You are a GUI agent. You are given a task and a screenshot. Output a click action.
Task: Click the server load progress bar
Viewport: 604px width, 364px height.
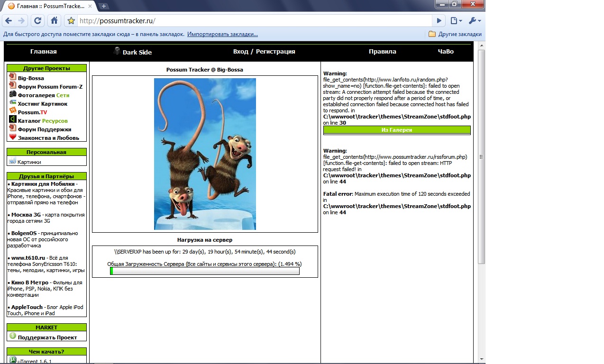coord(205,271)
